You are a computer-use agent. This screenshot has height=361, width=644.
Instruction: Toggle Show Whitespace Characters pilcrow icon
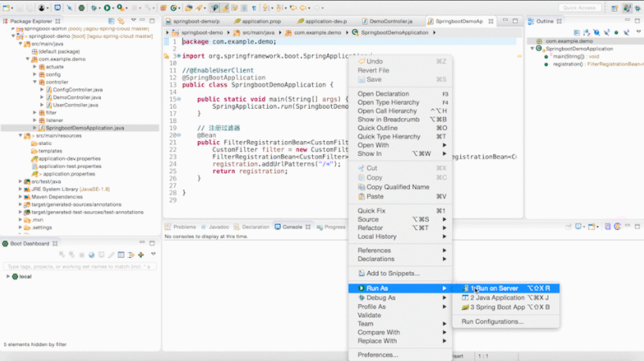(x=255, y=8)
